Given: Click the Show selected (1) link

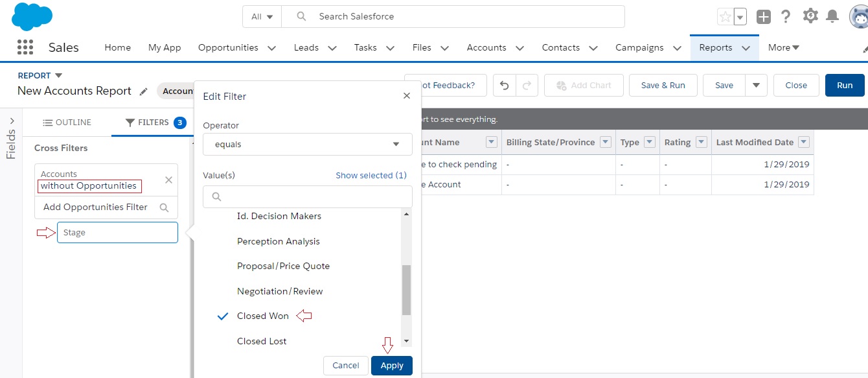Looking at the screenshot, I should pos(371,175).
